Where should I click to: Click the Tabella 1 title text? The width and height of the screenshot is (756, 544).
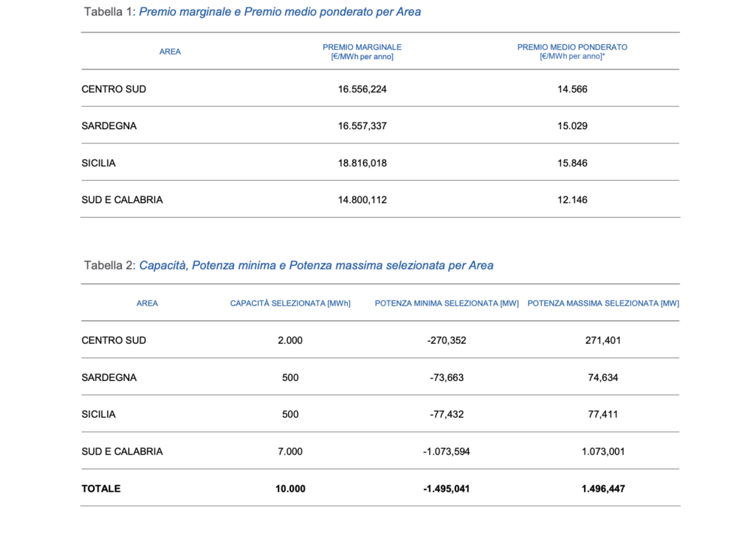pyautogui.click(x=252, y=12)
